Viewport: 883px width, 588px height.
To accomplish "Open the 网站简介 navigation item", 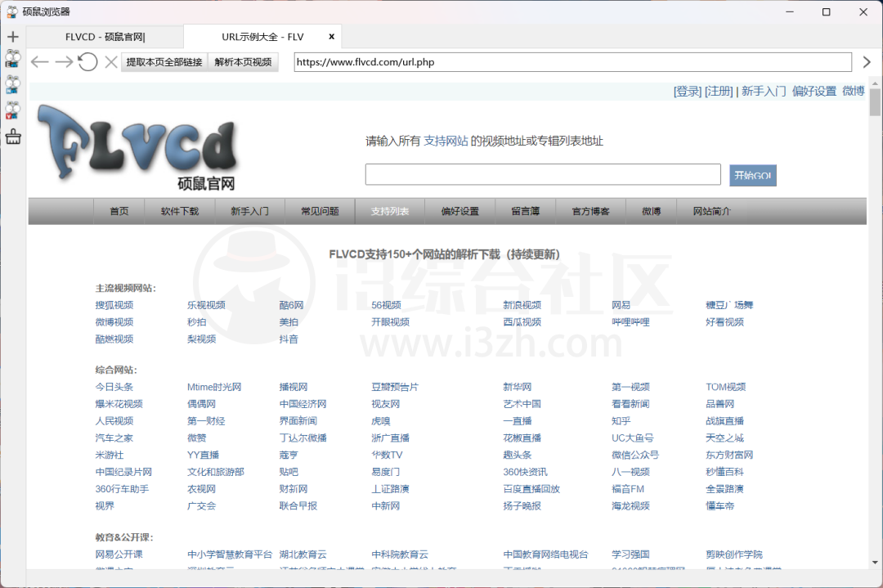I will [x=712, y=211].
